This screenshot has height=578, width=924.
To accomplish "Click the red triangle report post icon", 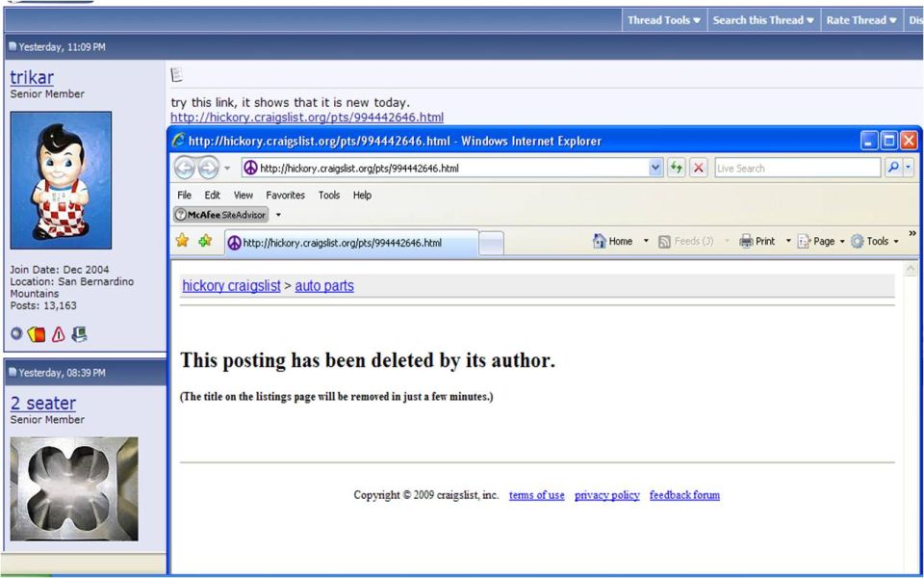I will 59,334.
